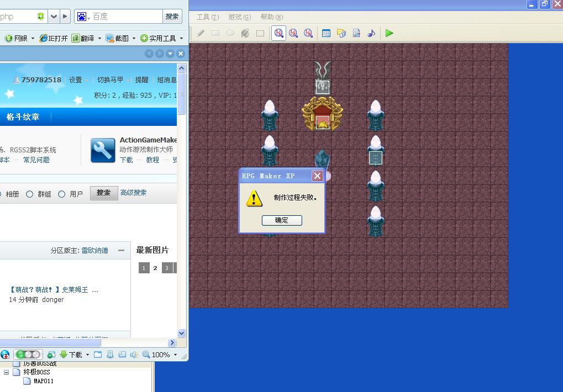Click the browser go arrow next to address bar
Viewport: 563px width, 392px height.
(x=65, y=17)
